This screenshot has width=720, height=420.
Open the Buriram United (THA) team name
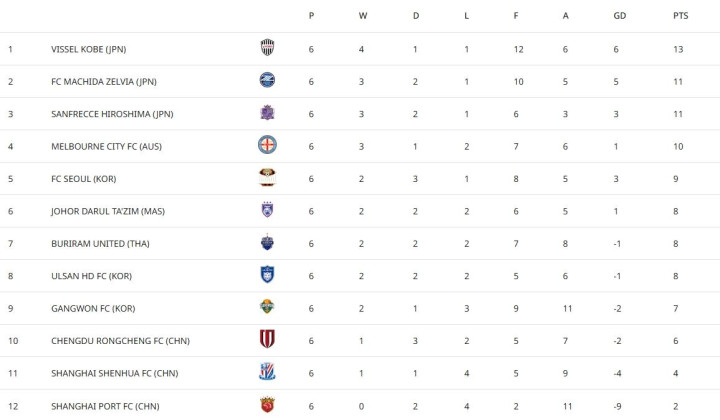click(x=99, y=244)
